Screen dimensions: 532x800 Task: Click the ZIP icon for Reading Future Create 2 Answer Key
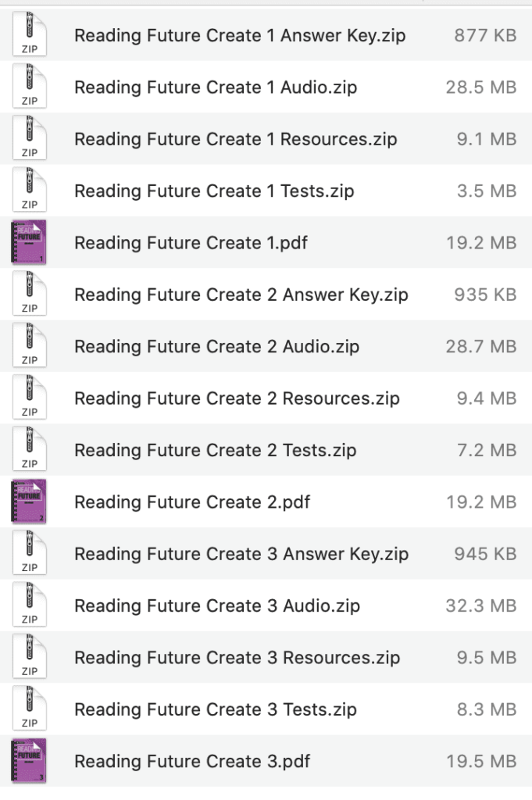click(x=28, y=295)
